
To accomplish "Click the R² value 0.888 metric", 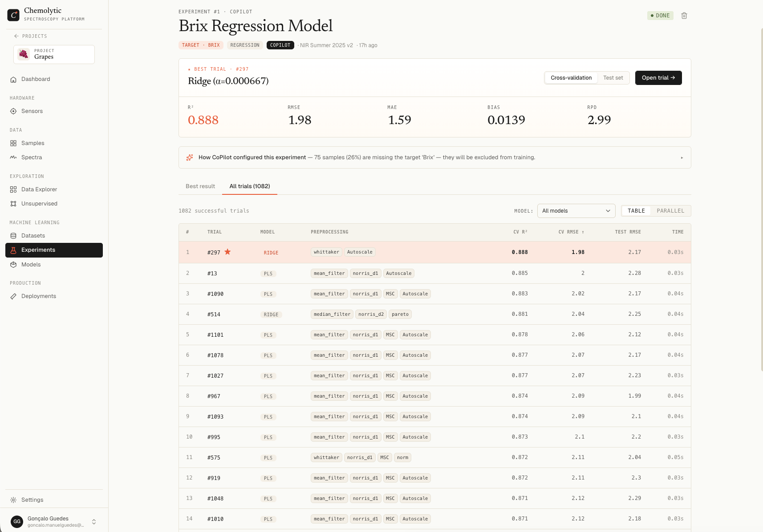I will click(203, 120).
